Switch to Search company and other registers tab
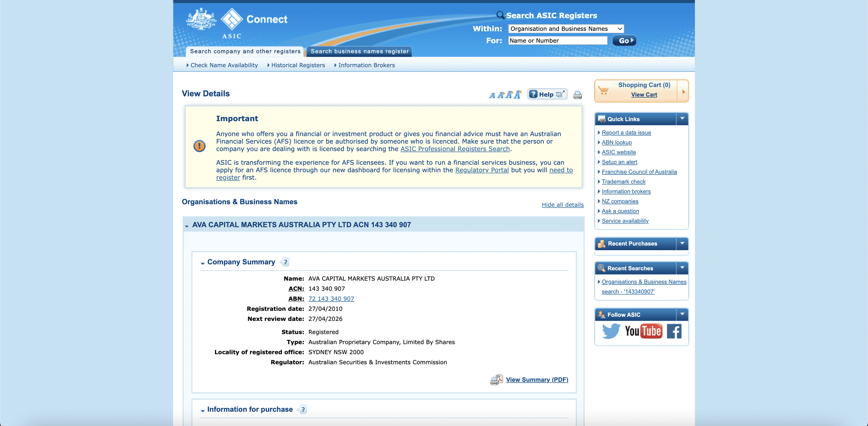The image size is (868, 426). tap(245, 51)
